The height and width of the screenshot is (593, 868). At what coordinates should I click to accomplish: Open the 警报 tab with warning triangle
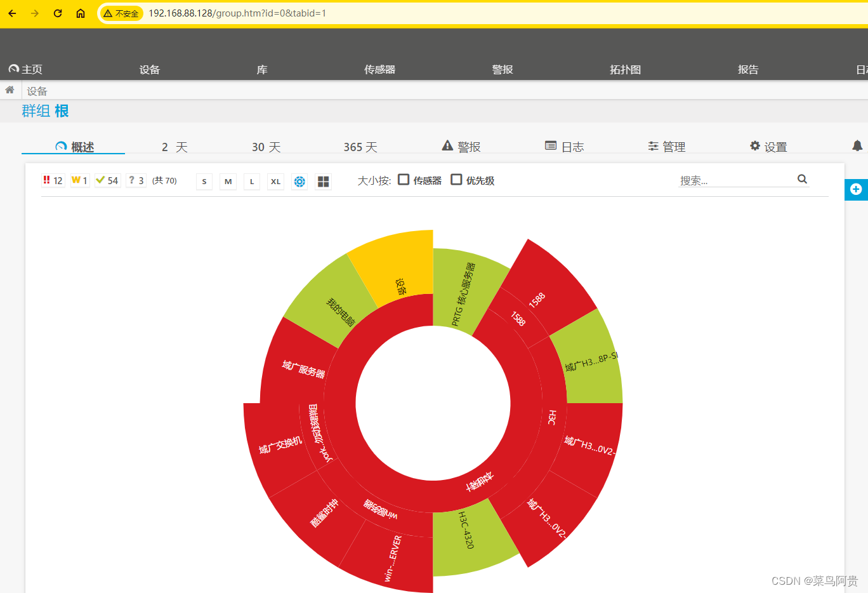pyautogui.click(x=461, y=147)
